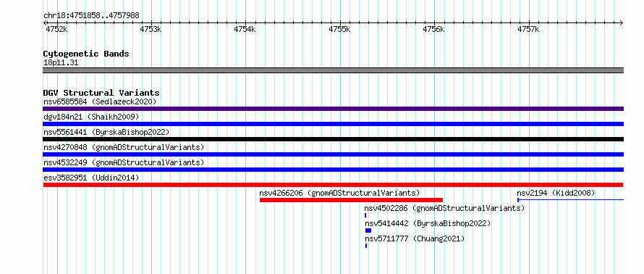Click the 4752k ruler tick label
644x274 pixels.
pos(56,29)
